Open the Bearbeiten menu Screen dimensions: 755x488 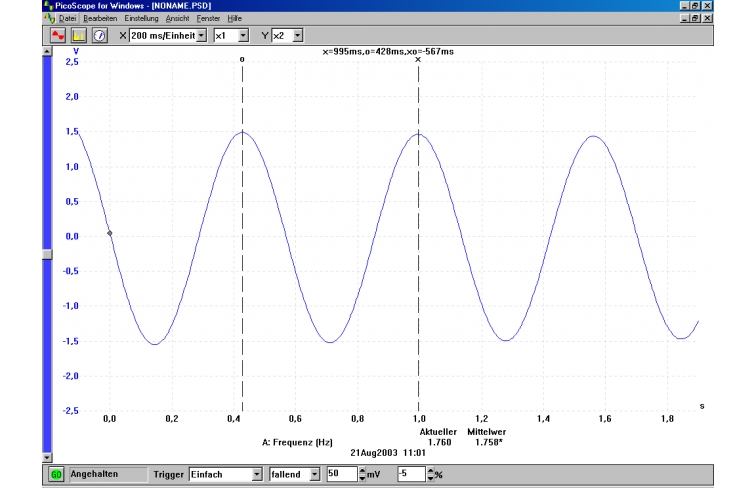point(100,18)
